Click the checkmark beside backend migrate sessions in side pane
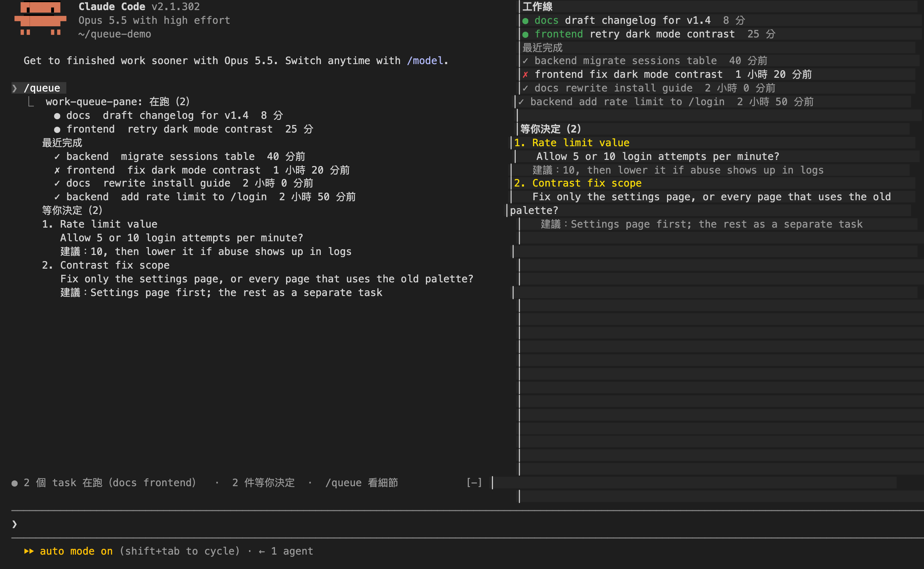924x569 pixels. click(x=525, y=61)
